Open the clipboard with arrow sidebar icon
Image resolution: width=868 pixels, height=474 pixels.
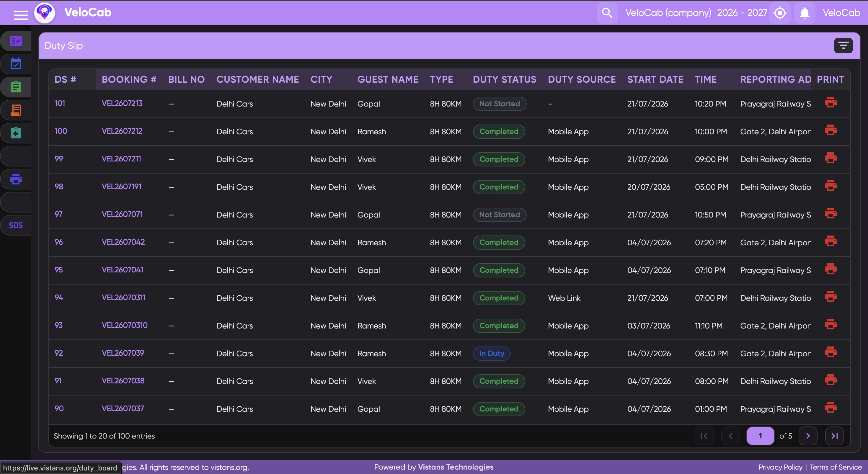pyautogui.click(x=16, y=133)
